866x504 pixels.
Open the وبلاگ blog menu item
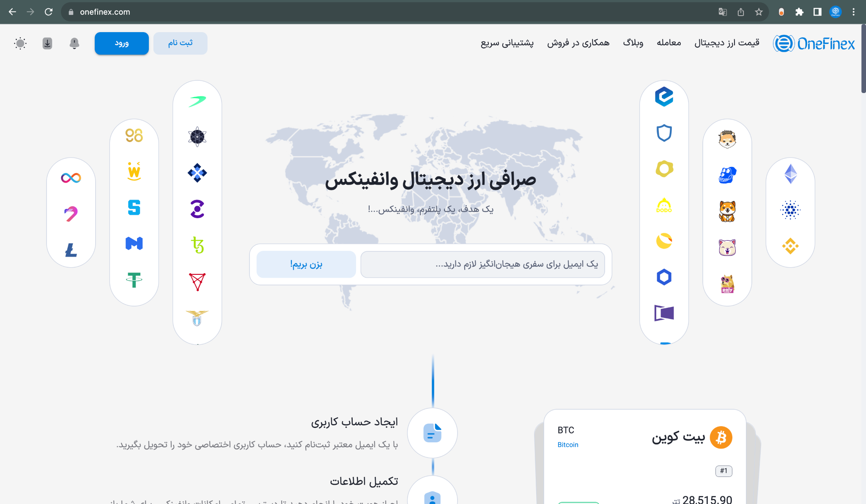(x=633, y=43)
